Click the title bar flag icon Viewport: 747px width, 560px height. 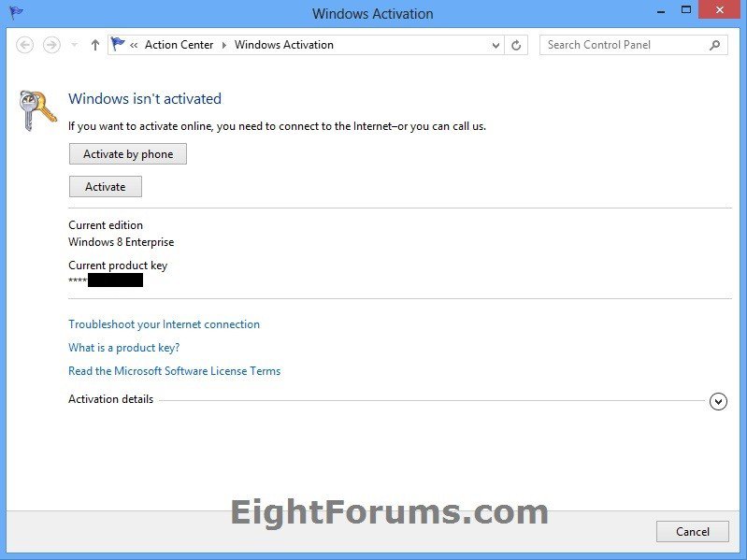[16, 12]
